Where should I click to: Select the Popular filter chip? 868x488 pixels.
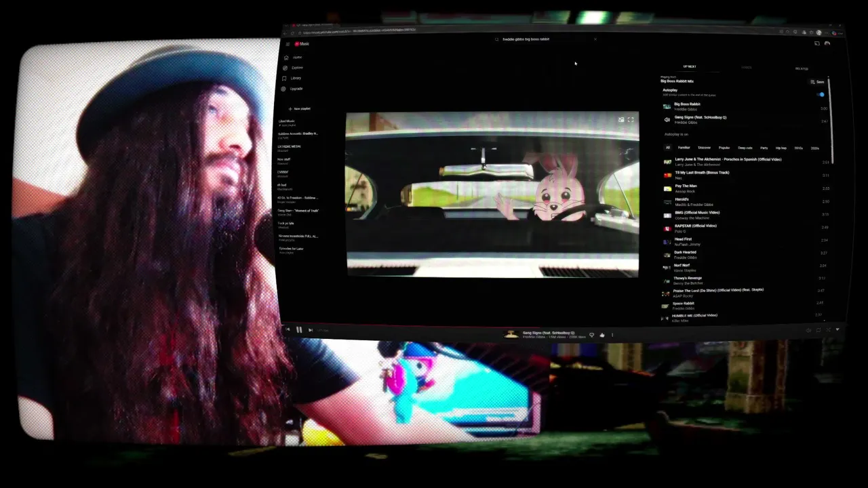click(x=724, y=148)
